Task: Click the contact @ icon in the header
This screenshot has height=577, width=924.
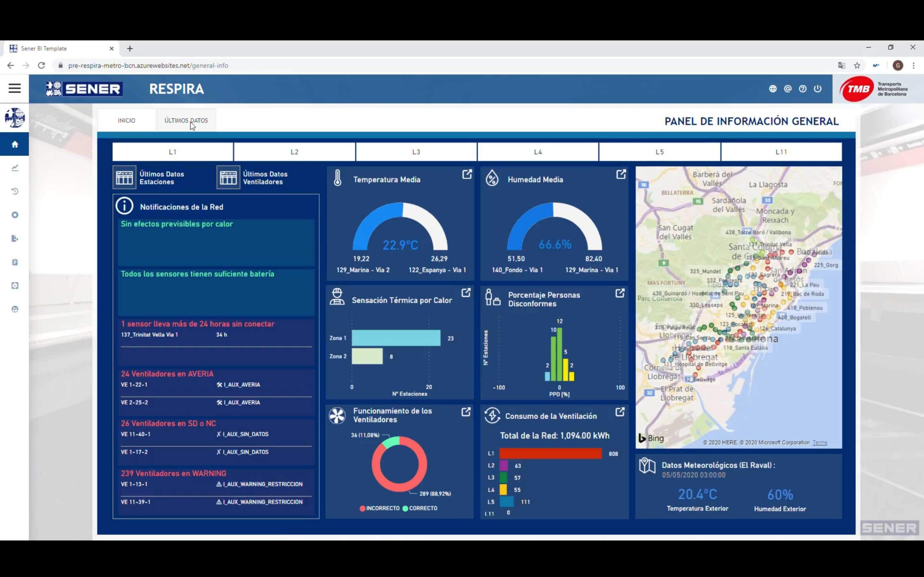Action: [x=788, y=89]
